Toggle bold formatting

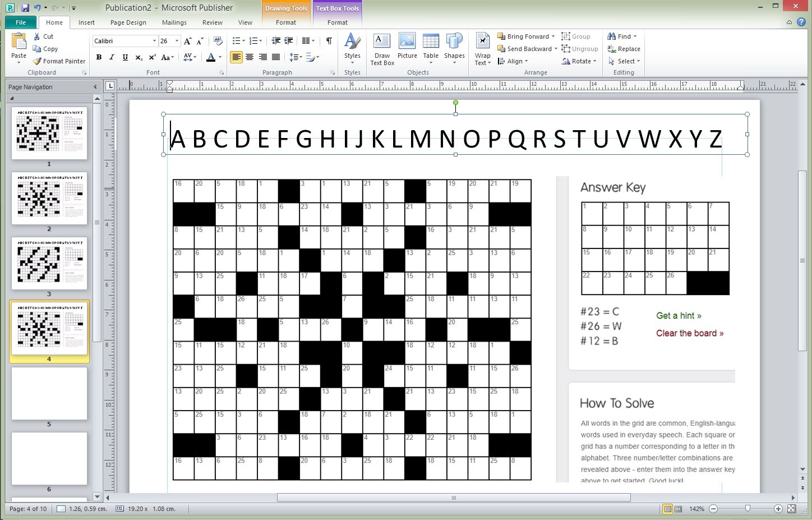[99, 57]
